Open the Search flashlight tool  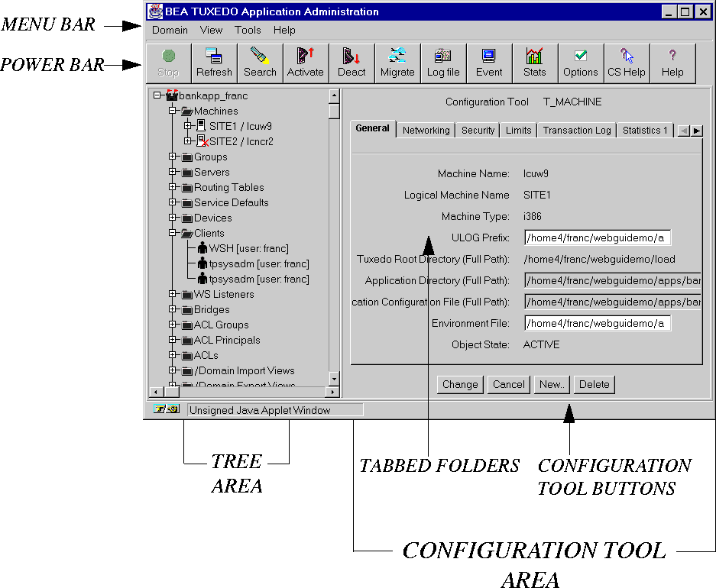tap(260, 63)
